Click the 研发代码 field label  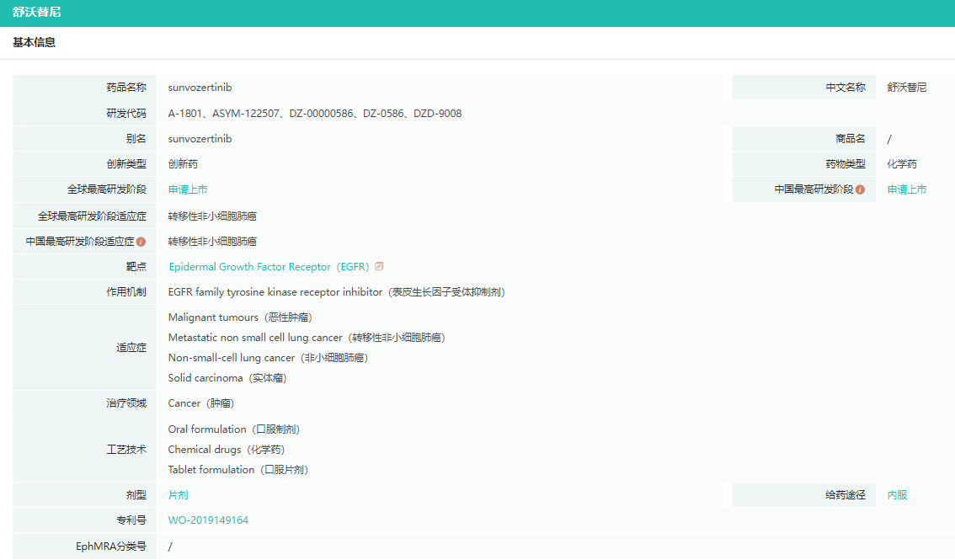click(126, 114)
